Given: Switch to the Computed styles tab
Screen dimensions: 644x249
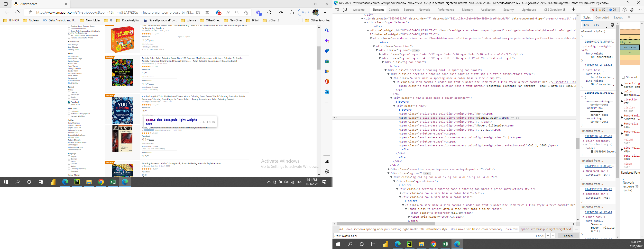Looking at the screenshot, I should pos(602,18).
